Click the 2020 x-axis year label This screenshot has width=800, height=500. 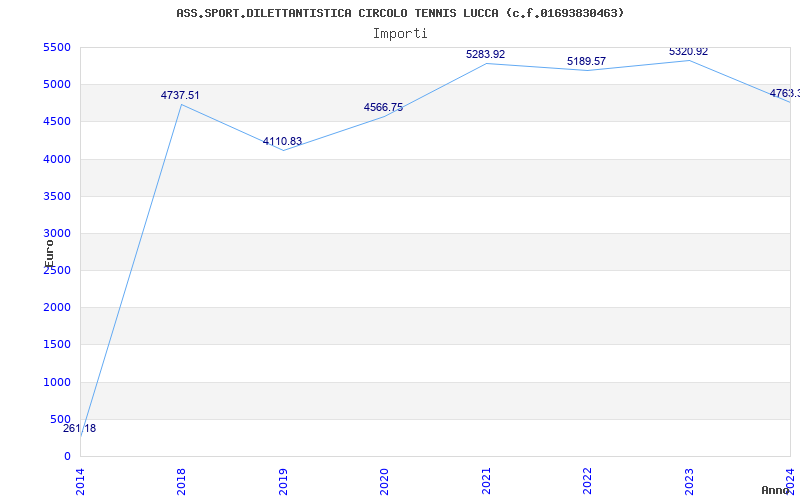coord(385,481)
